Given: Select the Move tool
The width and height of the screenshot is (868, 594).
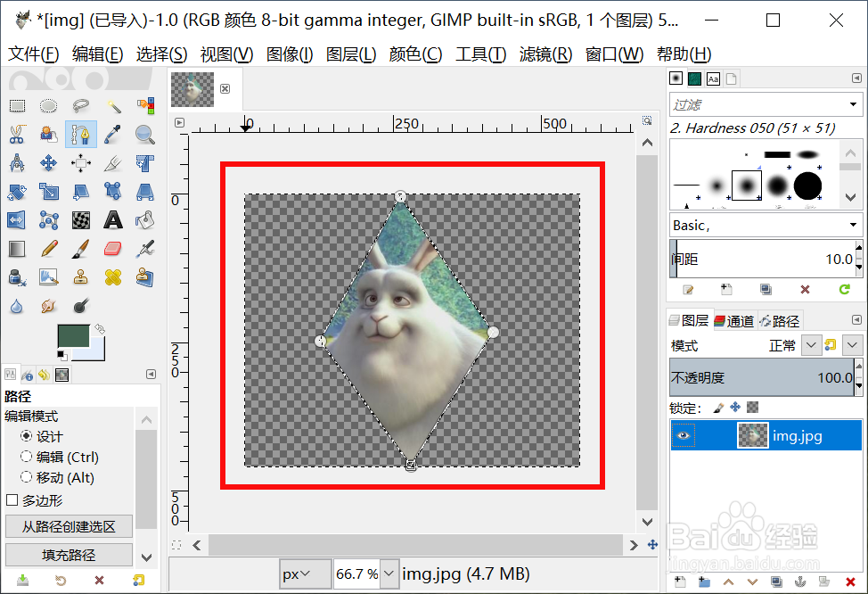Looking at the screenshot, I should pos(49,163).
